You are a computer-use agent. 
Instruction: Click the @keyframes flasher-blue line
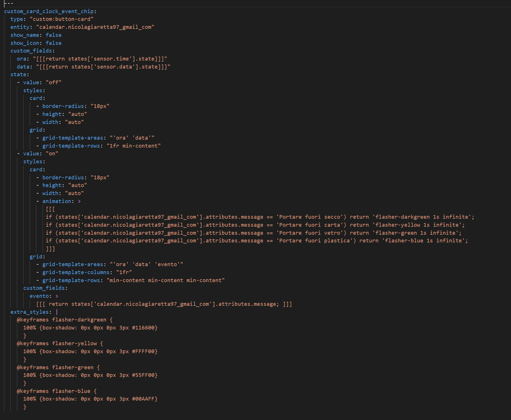pos(57,391)
